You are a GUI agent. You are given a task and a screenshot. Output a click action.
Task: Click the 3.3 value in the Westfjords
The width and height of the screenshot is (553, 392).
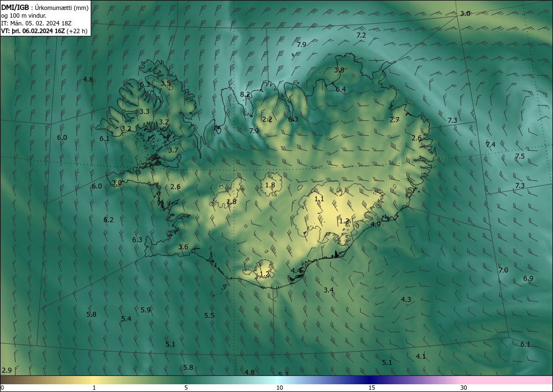point(144,112)
